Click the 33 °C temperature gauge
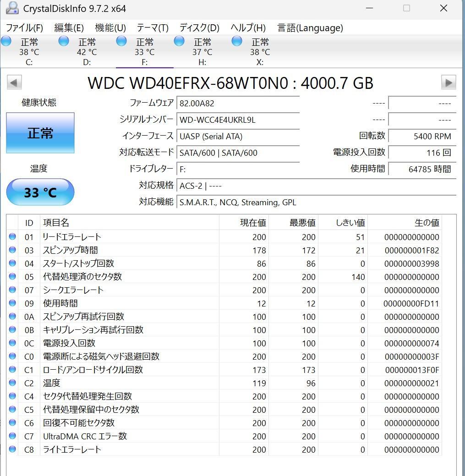465x476 pixels. click(40, 192)
